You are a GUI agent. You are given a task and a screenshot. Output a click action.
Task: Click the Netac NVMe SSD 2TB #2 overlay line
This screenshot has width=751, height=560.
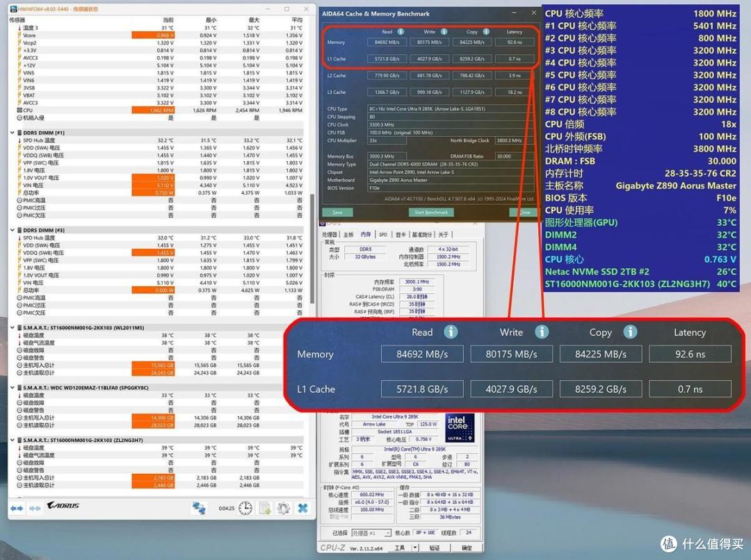tap(640, 272)
